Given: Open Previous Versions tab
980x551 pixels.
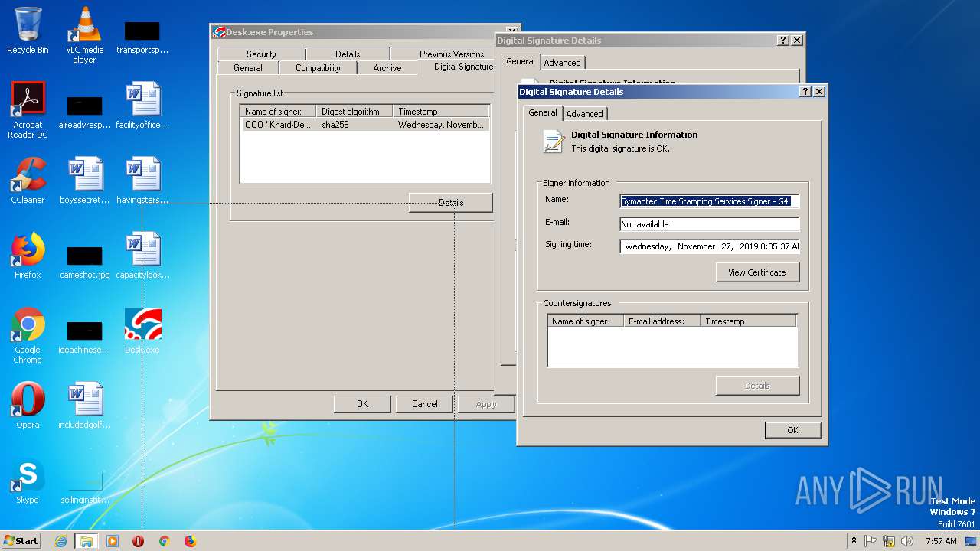Looking at the screenshot, I should (452, 54).
